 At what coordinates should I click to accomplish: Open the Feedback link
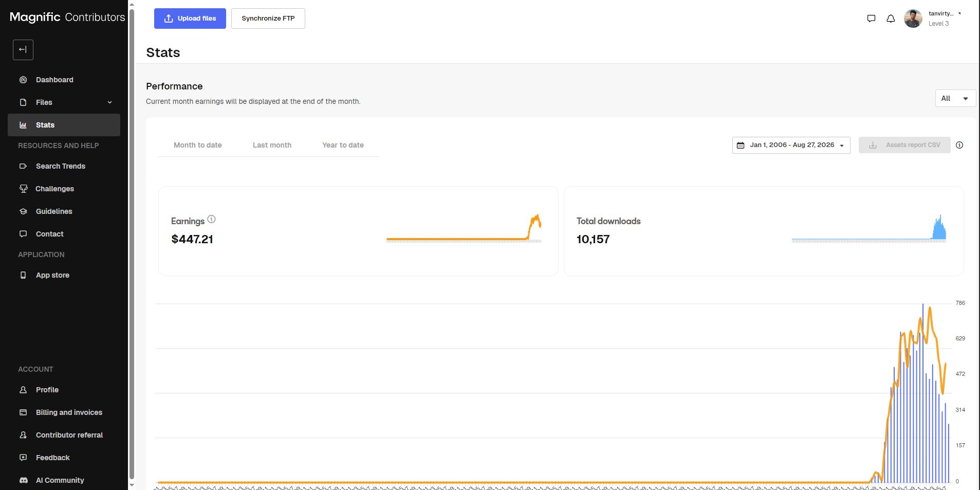64,458
